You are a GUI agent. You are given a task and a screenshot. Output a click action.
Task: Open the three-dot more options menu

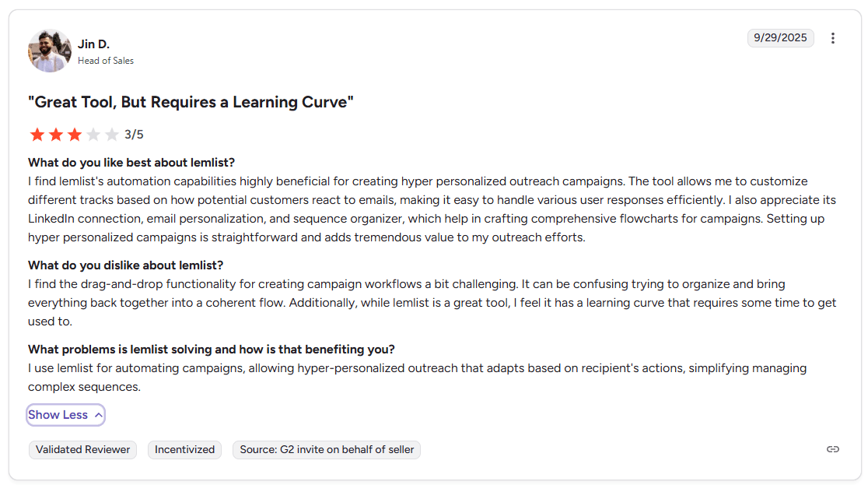tap(833, 38)
